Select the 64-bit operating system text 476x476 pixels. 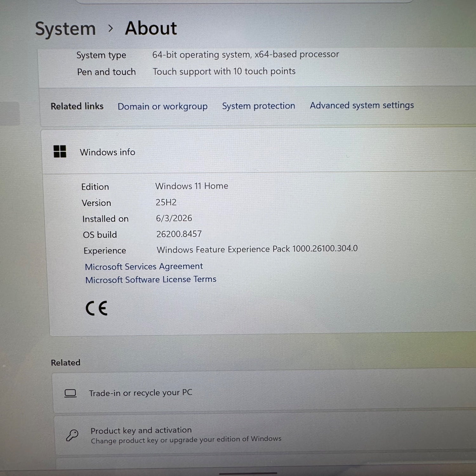(246, 54)
